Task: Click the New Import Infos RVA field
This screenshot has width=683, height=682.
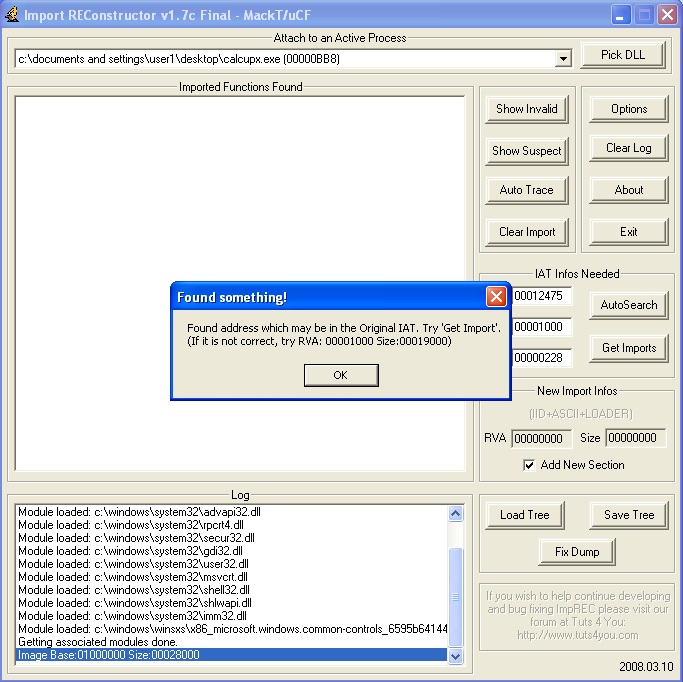Action: [x=541, y=438]
